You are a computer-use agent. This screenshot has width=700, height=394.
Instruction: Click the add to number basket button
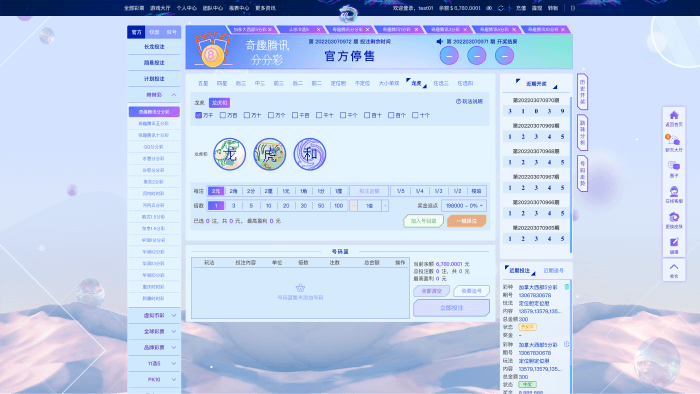(x=423, y=221)
